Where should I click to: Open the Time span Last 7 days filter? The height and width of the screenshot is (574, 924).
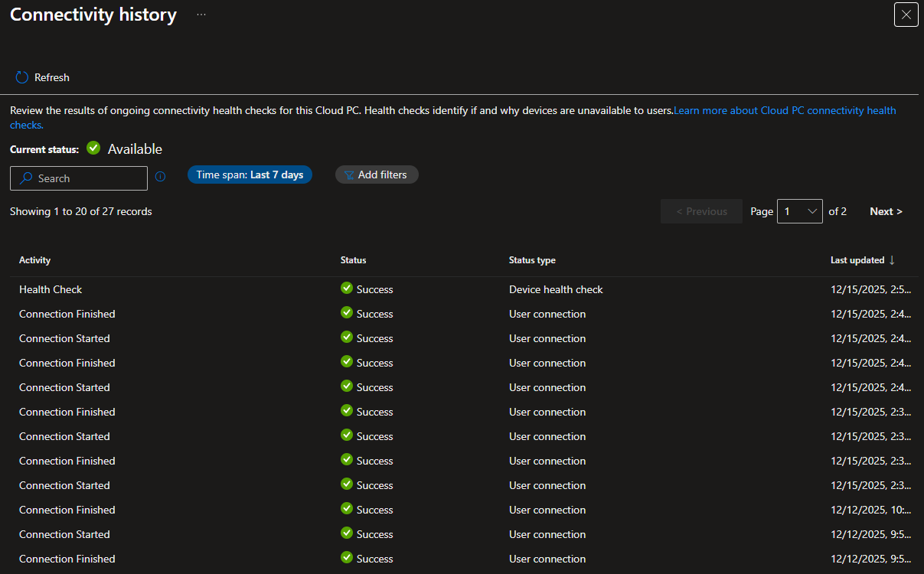click(x=250, y=174)
